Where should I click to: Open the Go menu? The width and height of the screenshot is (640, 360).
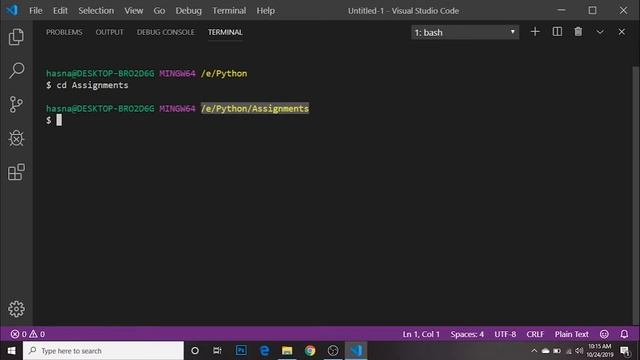[159, 11]
